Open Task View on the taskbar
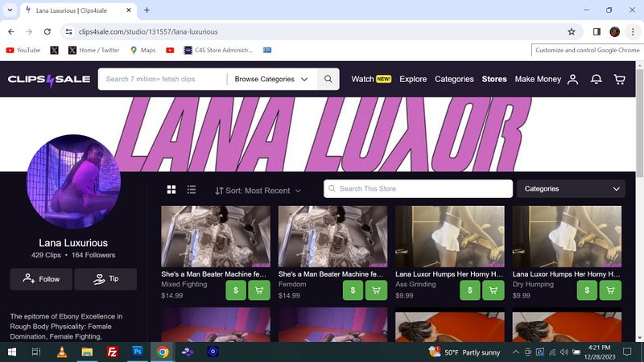644x362 pixels. [x=36, y=352]
